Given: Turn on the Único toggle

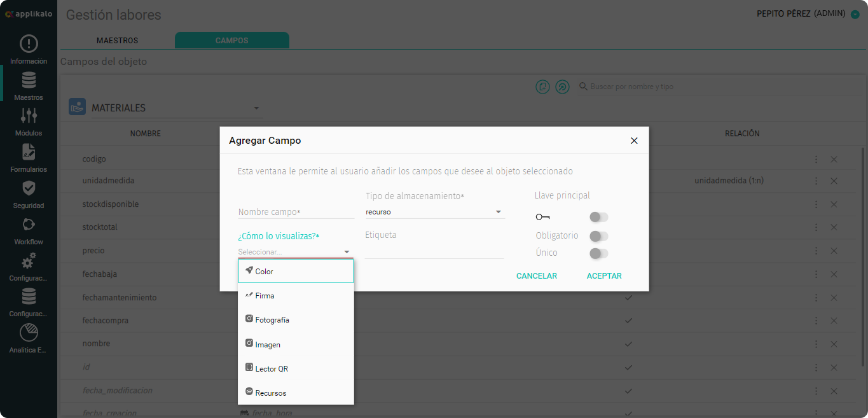Looking at the screenshot, I should click(x=598, y=253).
